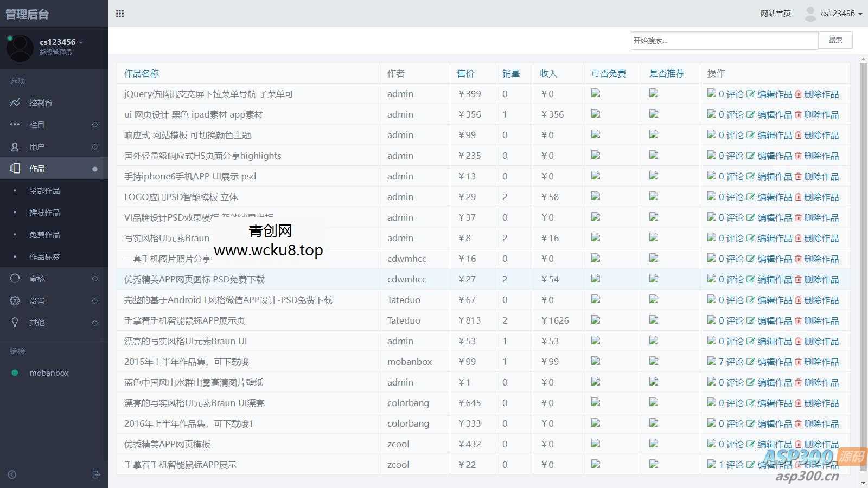Select 全部作品 under the 作品 menu
Screen dimensions: 868x488
coord(45,190)
